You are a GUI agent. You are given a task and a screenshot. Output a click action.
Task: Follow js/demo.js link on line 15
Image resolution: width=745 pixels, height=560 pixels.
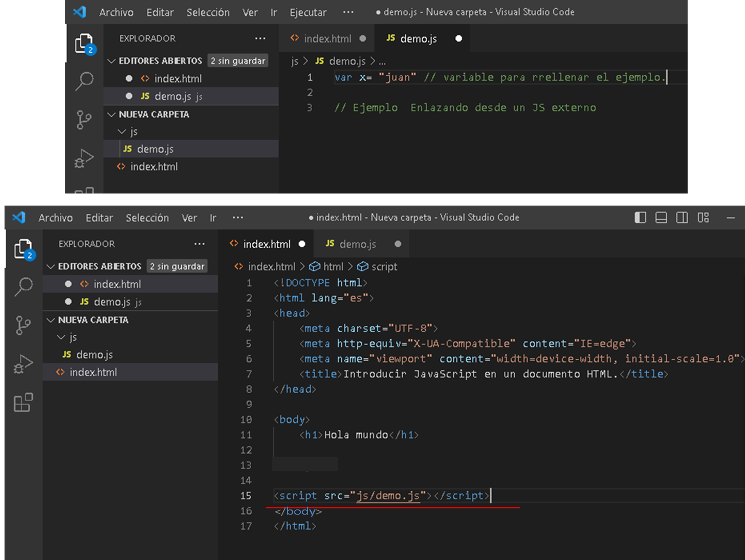coord(388,496)
